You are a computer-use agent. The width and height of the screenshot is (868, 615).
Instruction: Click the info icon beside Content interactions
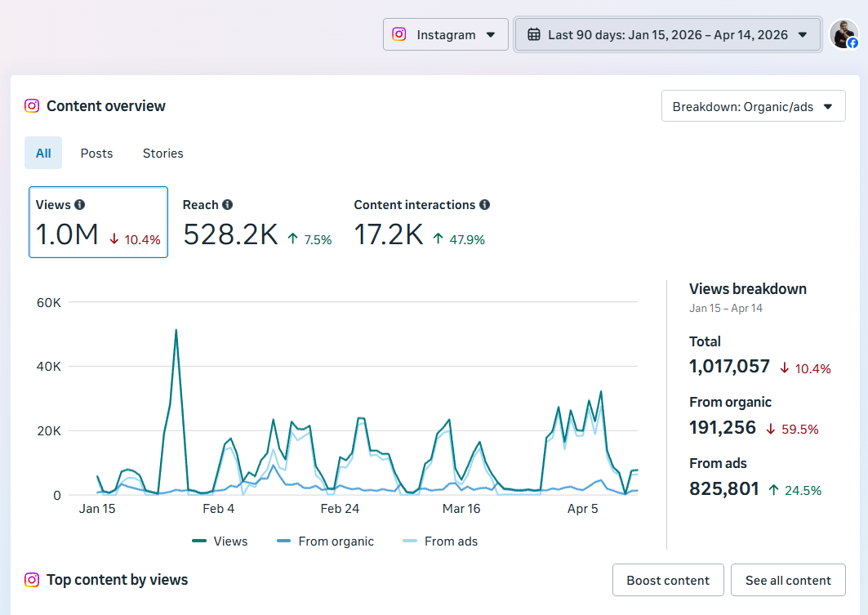pos(485,204)
